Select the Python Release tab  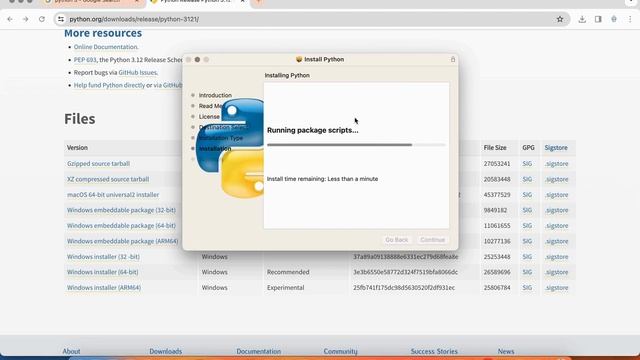[196, 2]
